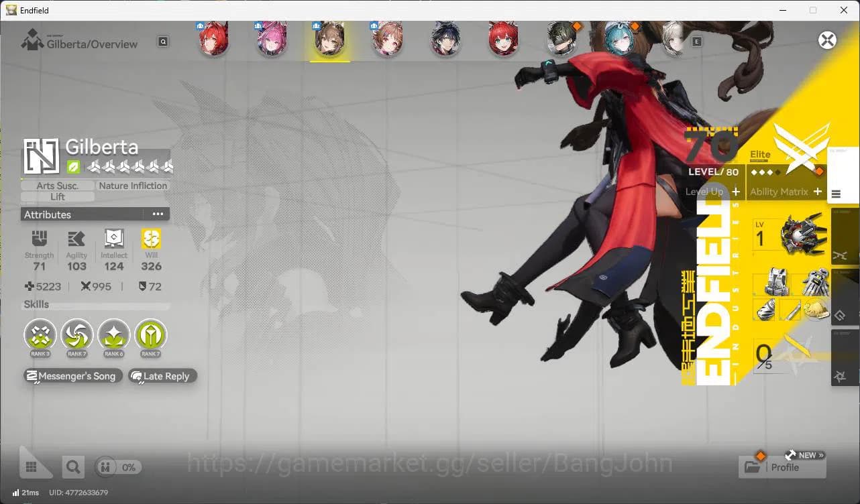860x504 pixels.
Task: Open the equipped LV 1 weapon
Action: pyautogui.click(x=790, y=234)
